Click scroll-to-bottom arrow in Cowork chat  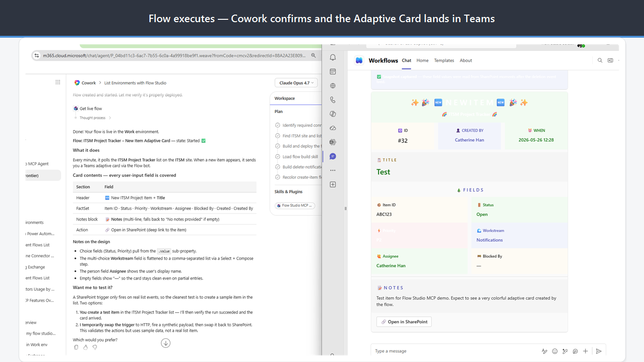tap(165, 343)
